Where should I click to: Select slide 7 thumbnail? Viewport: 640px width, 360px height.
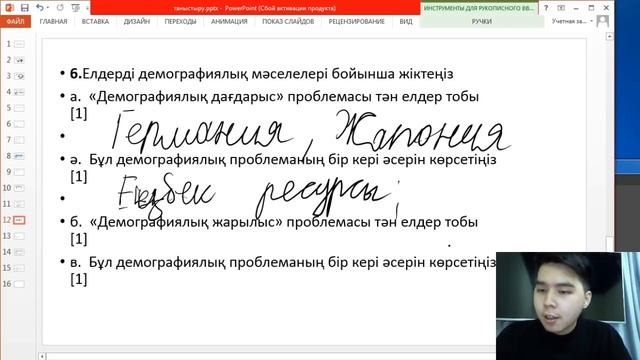pos(19,140)
